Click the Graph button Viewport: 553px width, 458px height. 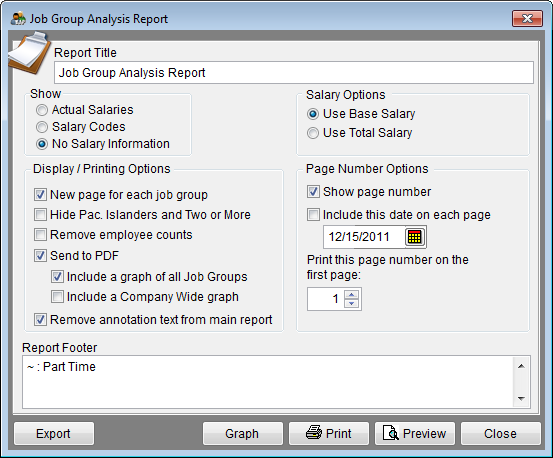[243, 433]
